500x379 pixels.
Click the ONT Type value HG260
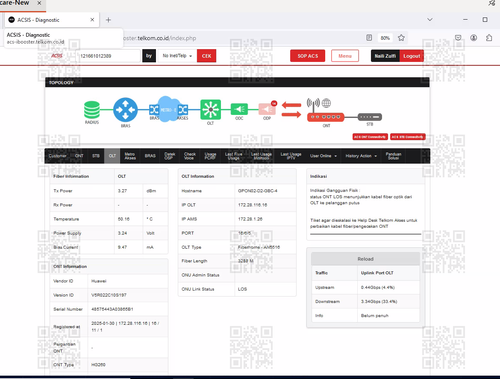pyautogui.click(x=98, y=365)
